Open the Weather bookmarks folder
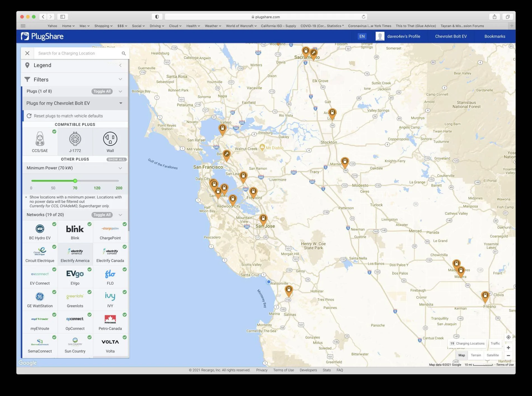532x396 pixels. [213, 26]
